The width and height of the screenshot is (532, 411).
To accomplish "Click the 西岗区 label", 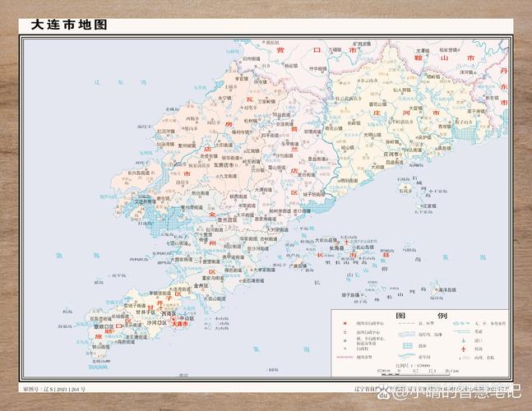I will click(x=169, y=313).
